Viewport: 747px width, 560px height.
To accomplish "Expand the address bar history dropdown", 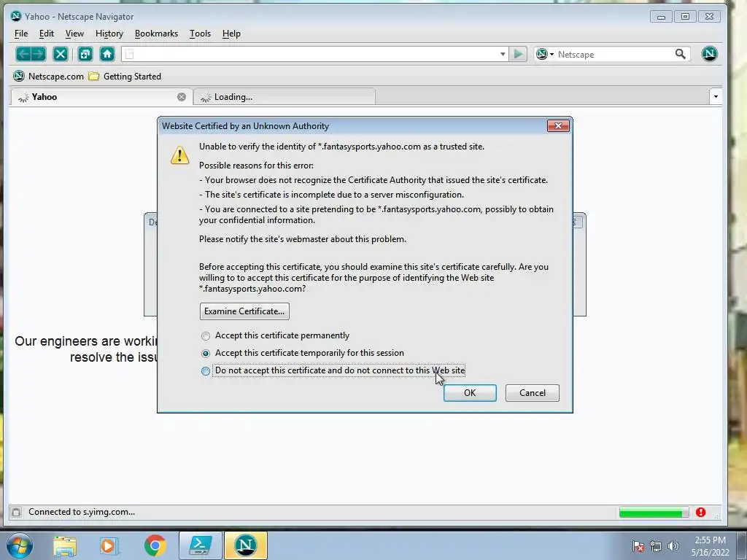I will point(503,54).
